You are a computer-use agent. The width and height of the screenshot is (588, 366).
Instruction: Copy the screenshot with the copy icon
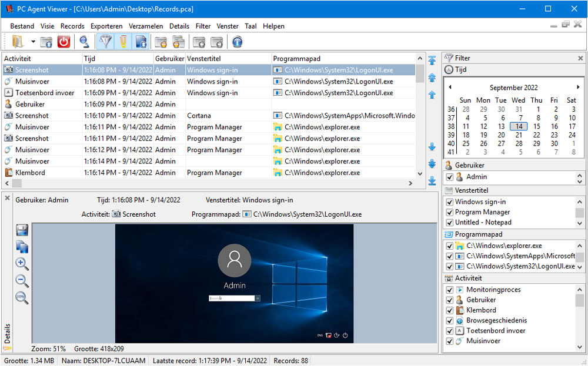tap(22, 247)
